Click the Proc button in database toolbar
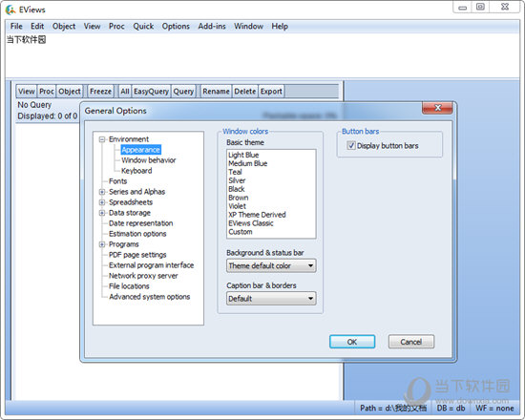The image size is (525, 420). coord(46,91)
